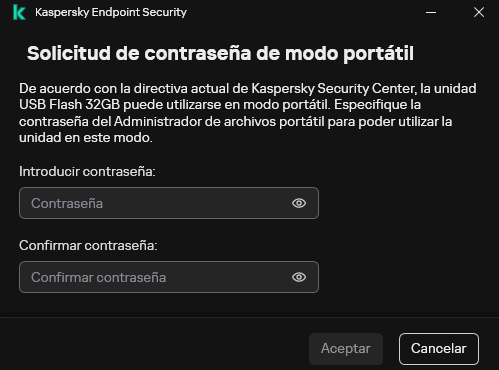Viewport: 499px width, 370px height.
Task: Click the Kaspersky green K logo
Action: coord(19,12)
